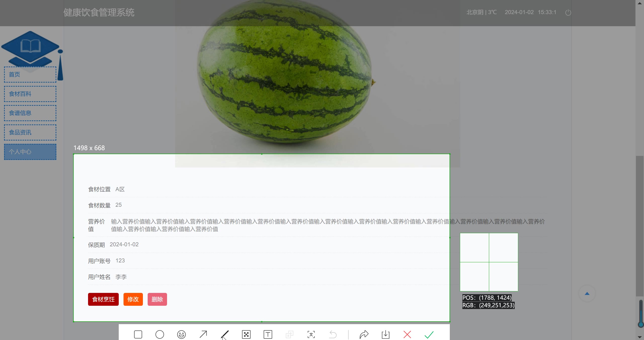Click the orange 修改 button
This screenshot has height=340, width=644.
coord(133,299)
